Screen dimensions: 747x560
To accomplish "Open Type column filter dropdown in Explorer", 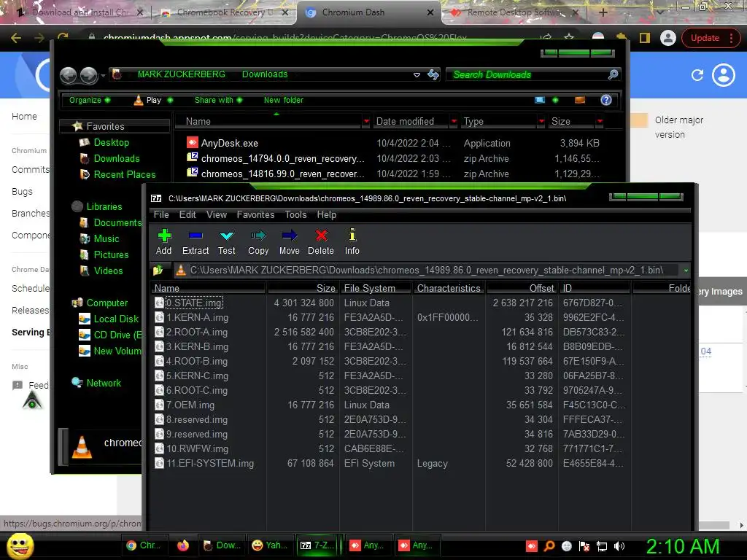I will [x=541, y=122].
